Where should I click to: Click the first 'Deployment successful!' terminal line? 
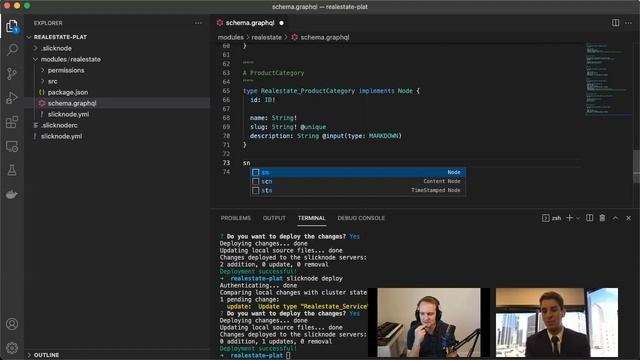tap(258, 271)
